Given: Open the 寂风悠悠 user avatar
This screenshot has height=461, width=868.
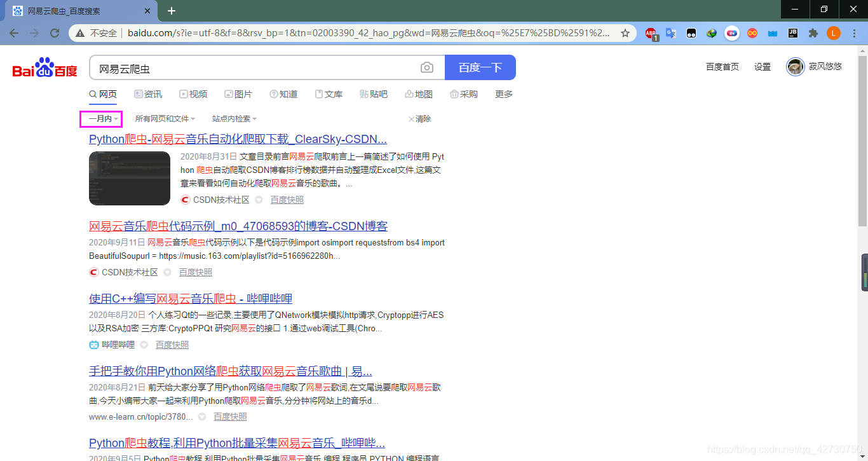Looking at the screenshot, I should [796, 67].
